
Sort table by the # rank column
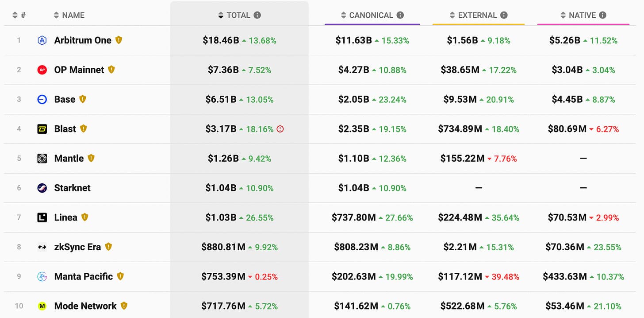tap(19, 15)
